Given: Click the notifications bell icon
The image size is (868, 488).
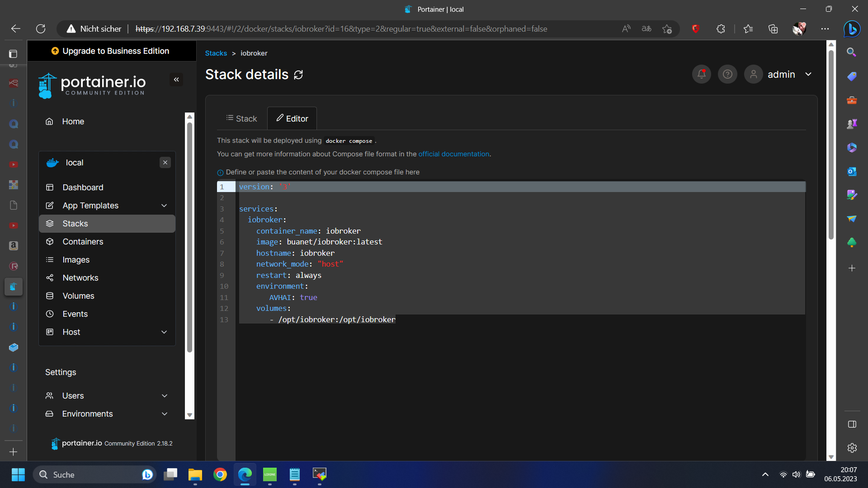Looking at the screenshot, I should 701,74.
